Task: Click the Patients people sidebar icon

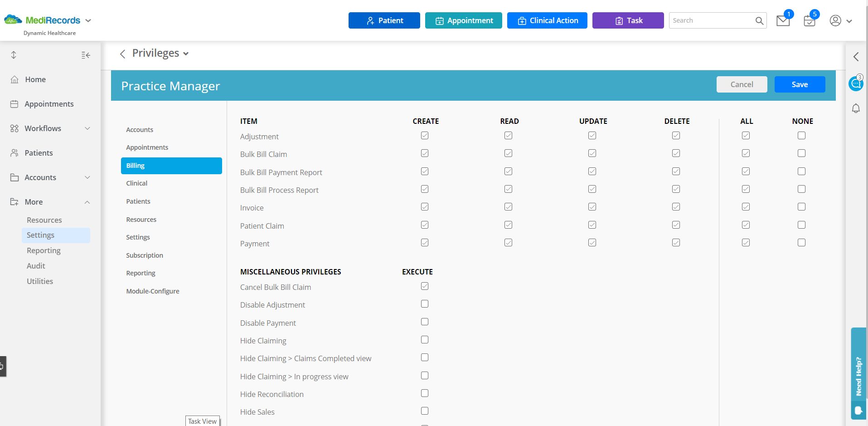Action: [x=15, y=153]
